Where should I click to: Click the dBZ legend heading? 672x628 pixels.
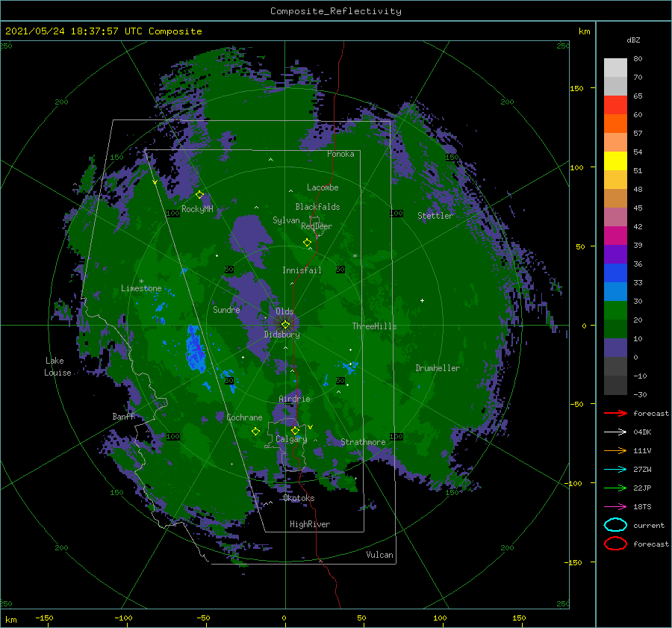coord(633,40)
